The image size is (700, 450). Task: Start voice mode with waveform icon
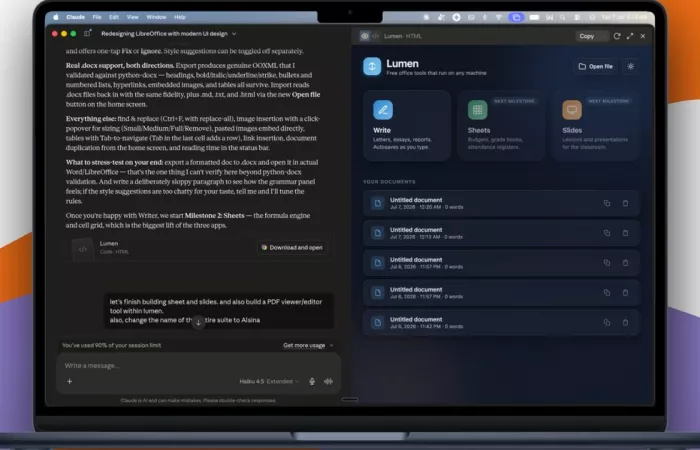coord(328,381)
